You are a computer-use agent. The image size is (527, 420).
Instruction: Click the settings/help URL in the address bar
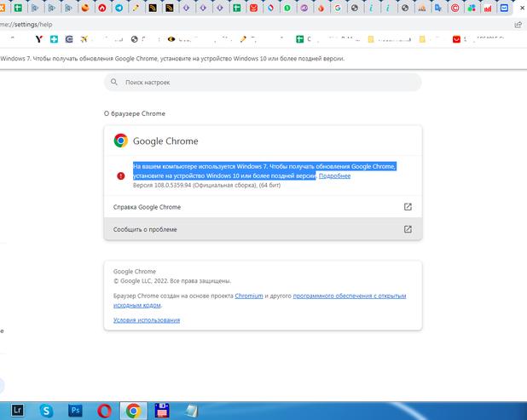click(26, 25)
